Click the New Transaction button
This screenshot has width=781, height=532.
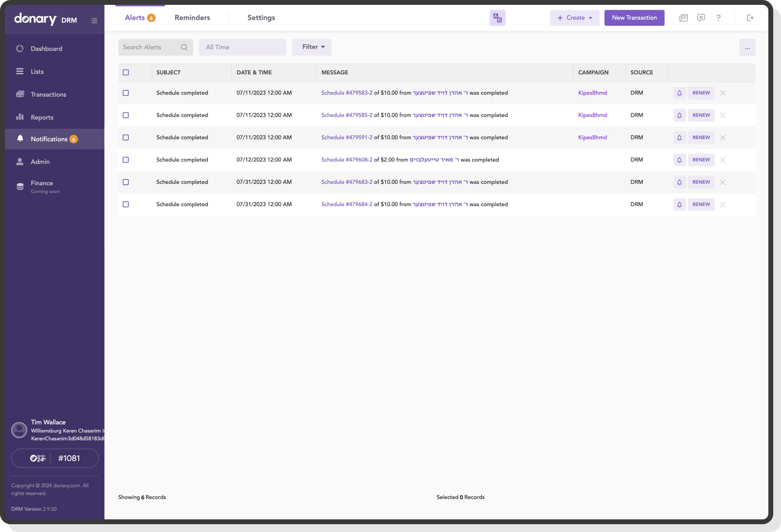point(634,18)
